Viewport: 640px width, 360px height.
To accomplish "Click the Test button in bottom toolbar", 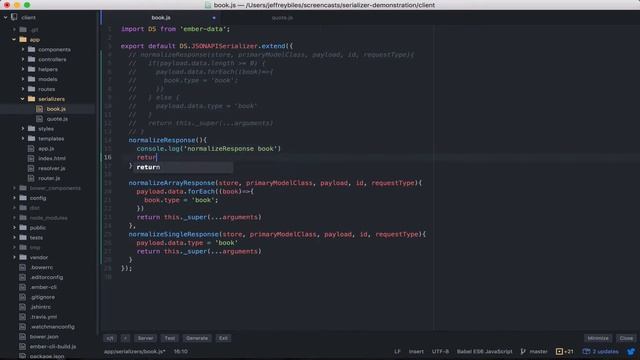I will click(169, 338).
